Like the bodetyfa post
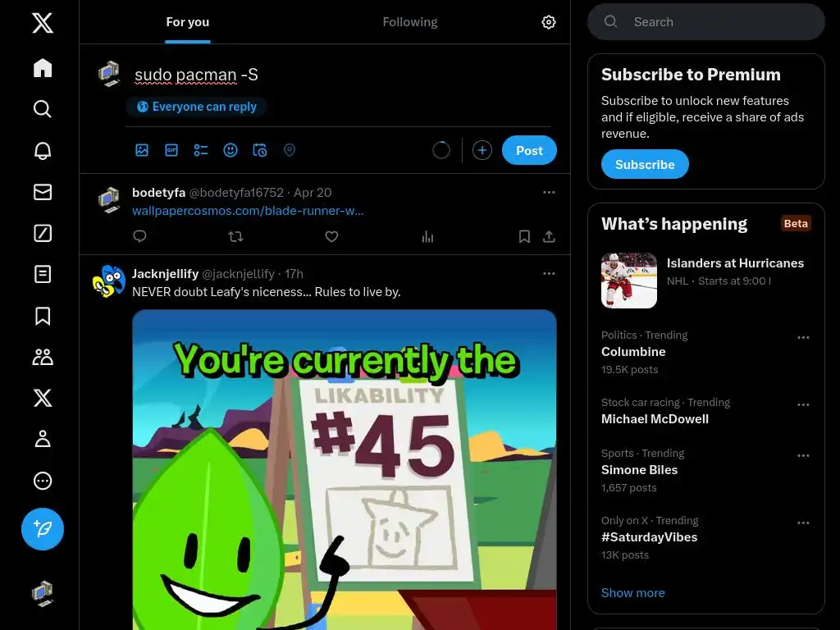Viewport: 840px width, 630px height. pos(331,236)
